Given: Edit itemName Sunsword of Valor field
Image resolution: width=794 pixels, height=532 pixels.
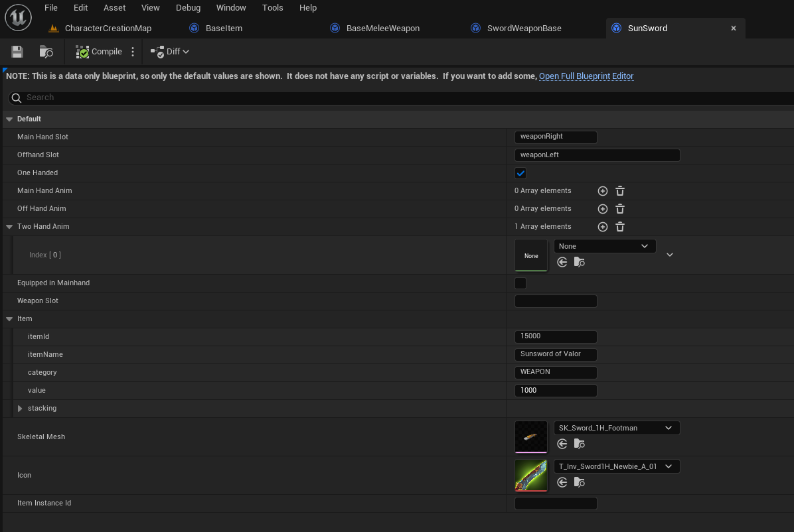Looking at the screenshot, I should point(556,354).
